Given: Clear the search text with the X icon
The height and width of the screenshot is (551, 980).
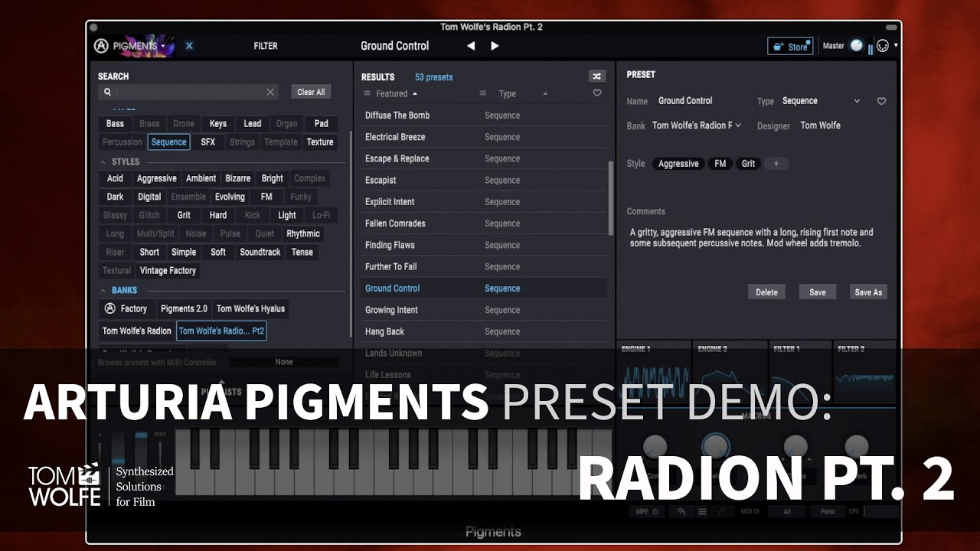Looking at the screenshot, I should 270,92.
